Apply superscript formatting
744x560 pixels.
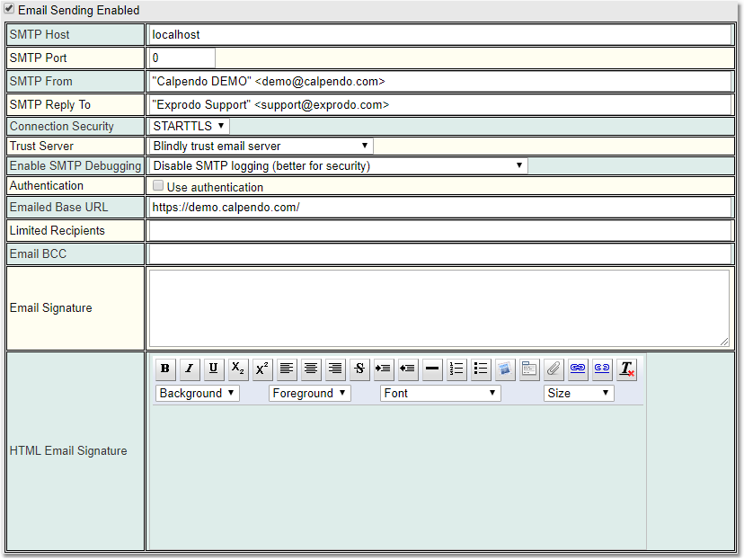point(262,369)
